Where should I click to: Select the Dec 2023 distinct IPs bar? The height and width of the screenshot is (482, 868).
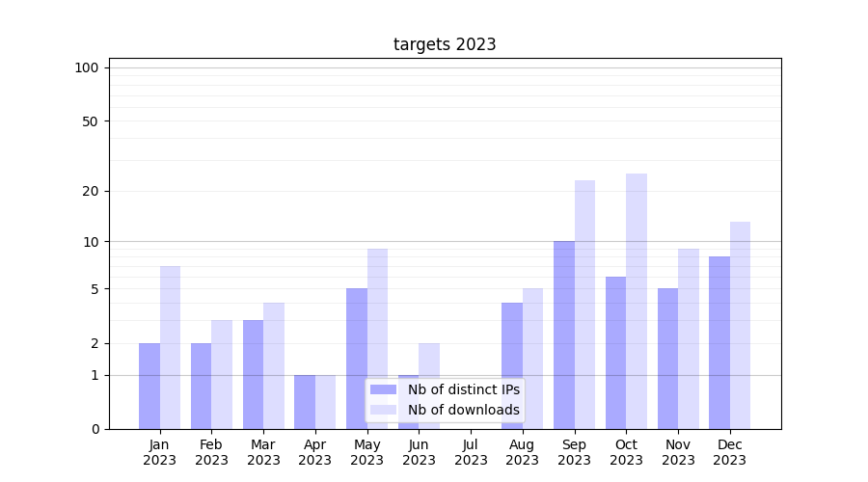719,342
